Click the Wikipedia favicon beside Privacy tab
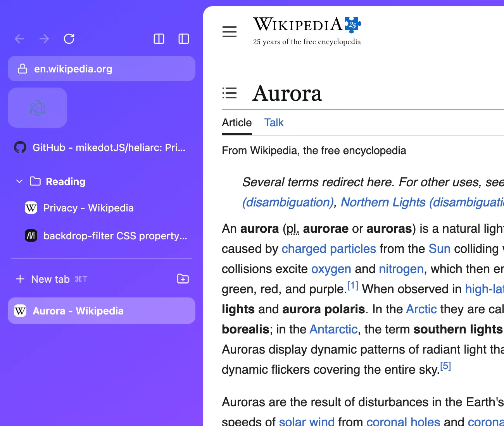Viewport: 504px width, 426px height. [31, 208]
